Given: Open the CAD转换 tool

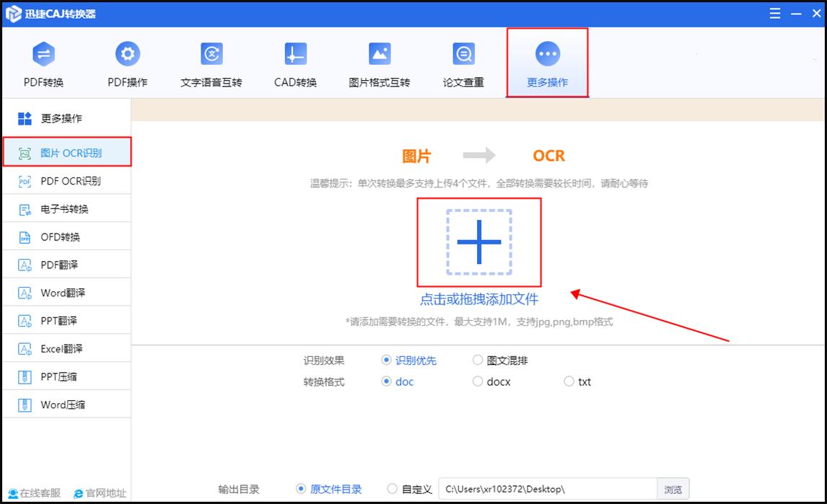Looking at the screenshot, I should tap(294, 63).
